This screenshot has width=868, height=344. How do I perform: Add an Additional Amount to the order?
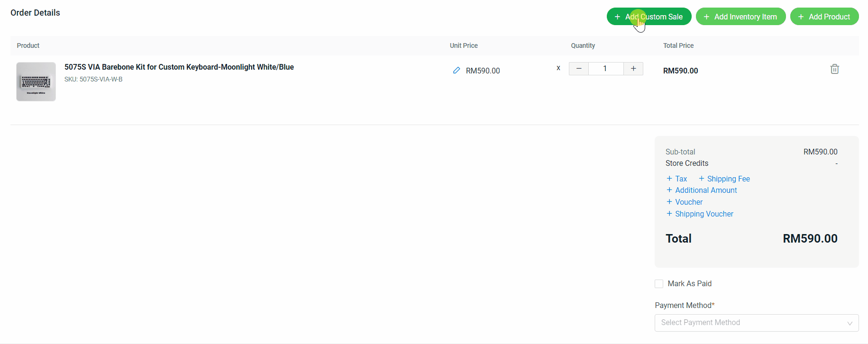point(706,190)
